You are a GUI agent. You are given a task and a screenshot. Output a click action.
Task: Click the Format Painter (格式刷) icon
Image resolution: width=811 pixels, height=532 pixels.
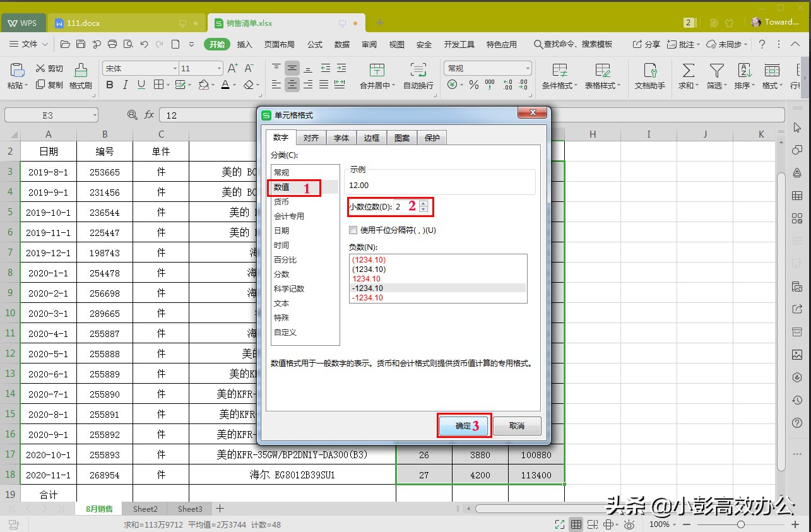coord(80,76)
